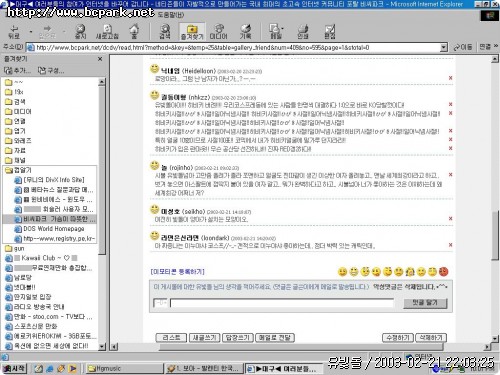This screenshot has height=375, width=500.
Task: Expand the ^^ favorites folder
Action: click(x=14, y=82)
